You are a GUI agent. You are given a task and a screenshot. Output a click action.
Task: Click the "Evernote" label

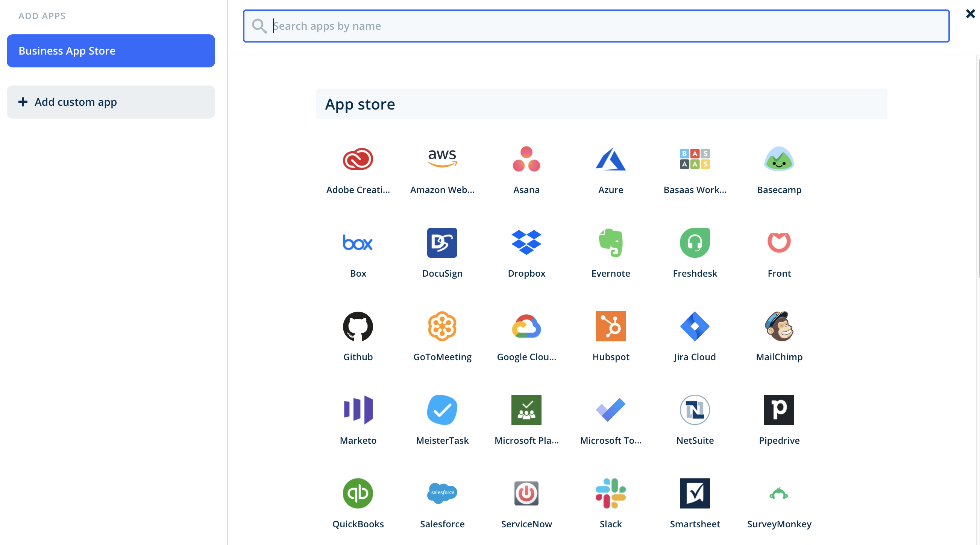click(x=611, y=273)
